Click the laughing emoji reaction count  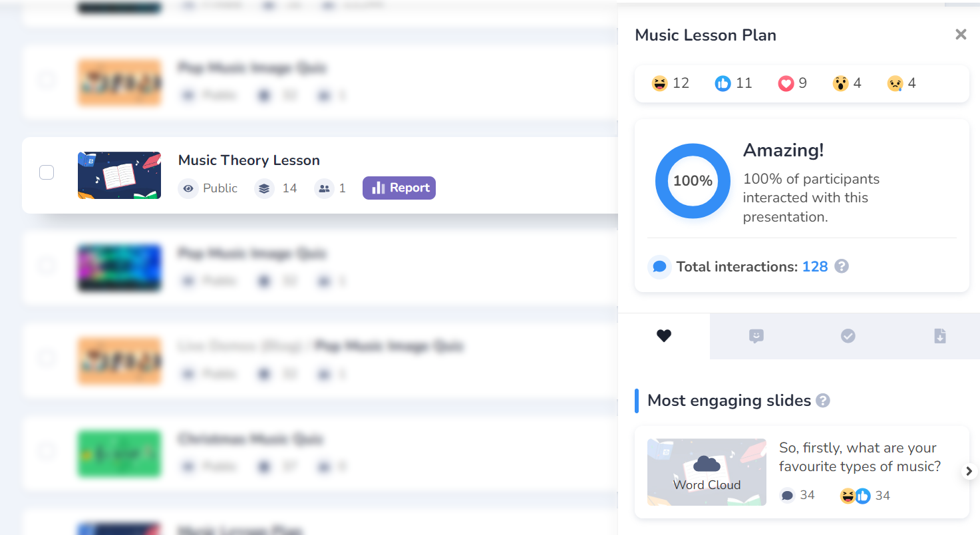pyautogui.click(x=681, y=83)
